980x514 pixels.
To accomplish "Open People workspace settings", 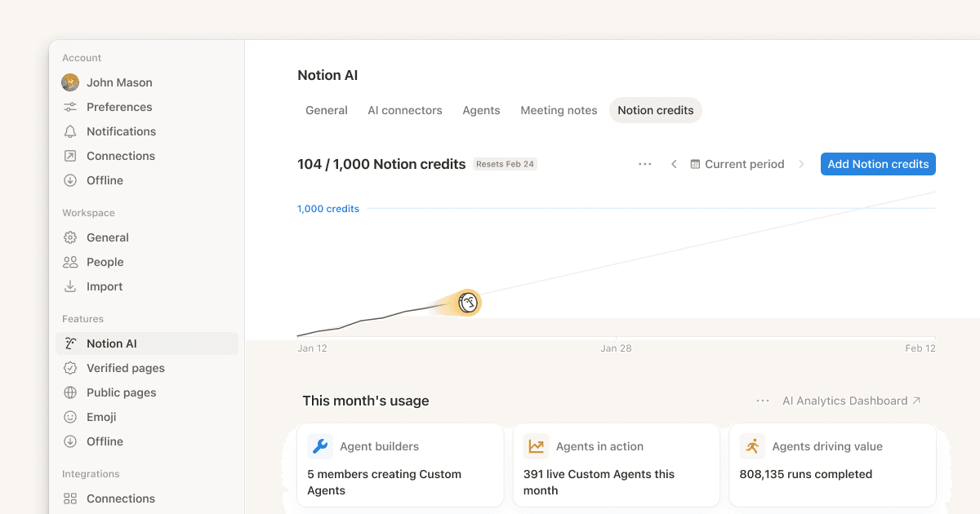I will pyautogui.click(x=147, y=262).
